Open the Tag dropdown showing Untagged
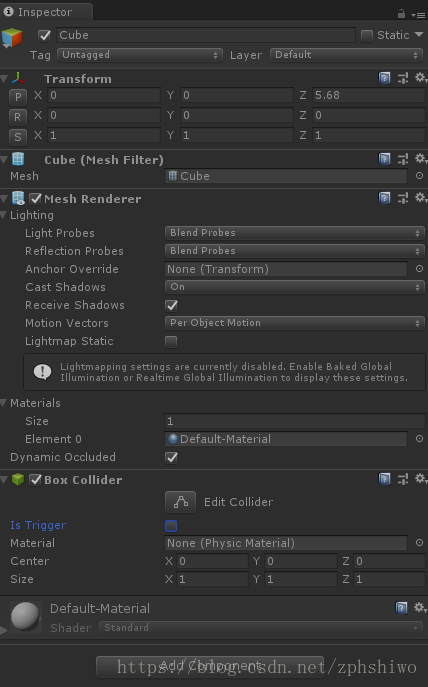The height and width of the screenshot is (687, 428). [140, 55]
